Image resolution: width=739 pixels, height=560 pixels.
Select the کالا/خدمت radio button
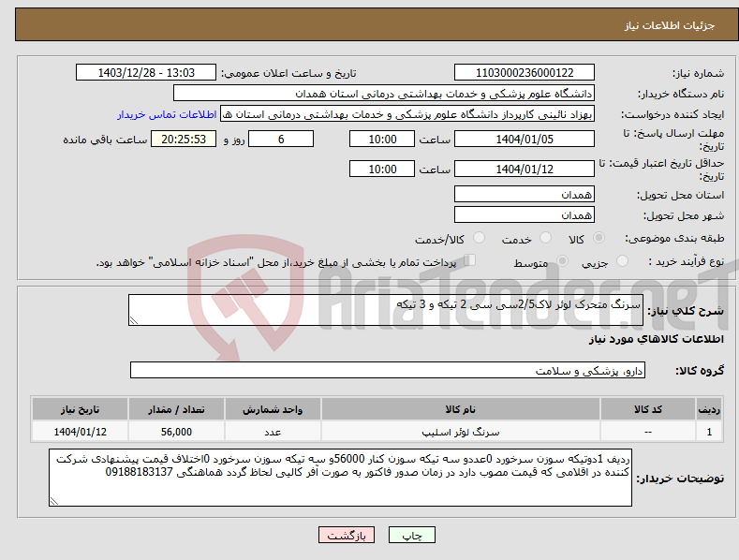point(479,238)
